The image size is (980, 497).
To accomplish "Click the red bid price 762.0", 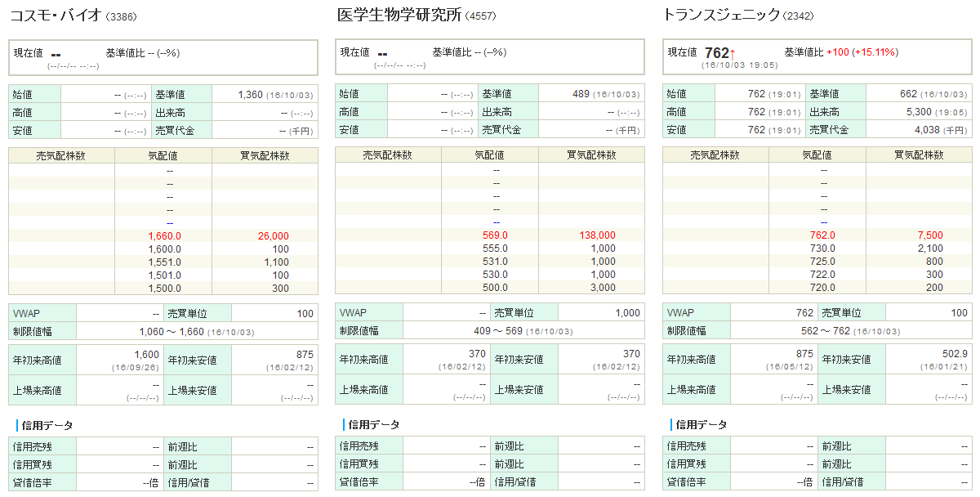I will 822,235.
